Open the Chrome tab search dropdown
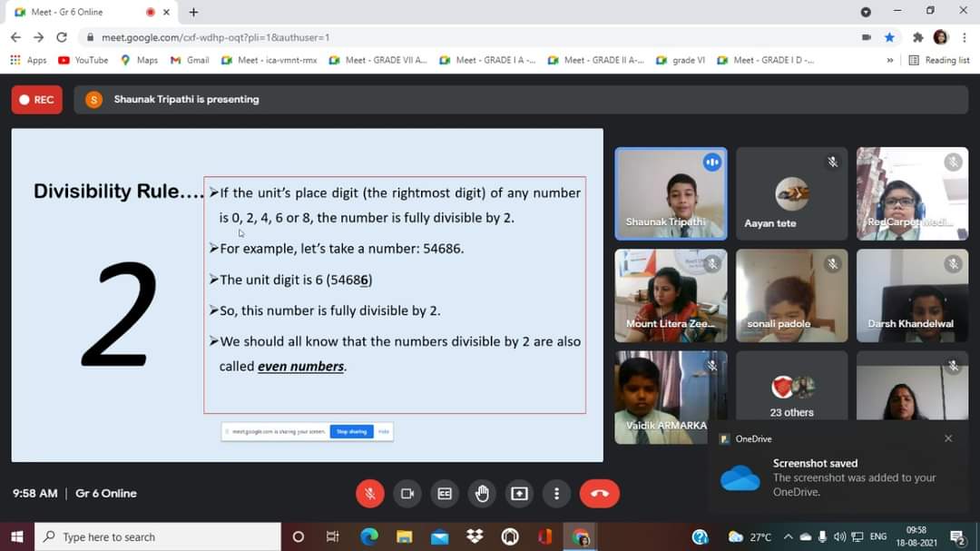The height and width of the screenshot is (551, 980). click(866, 12)
